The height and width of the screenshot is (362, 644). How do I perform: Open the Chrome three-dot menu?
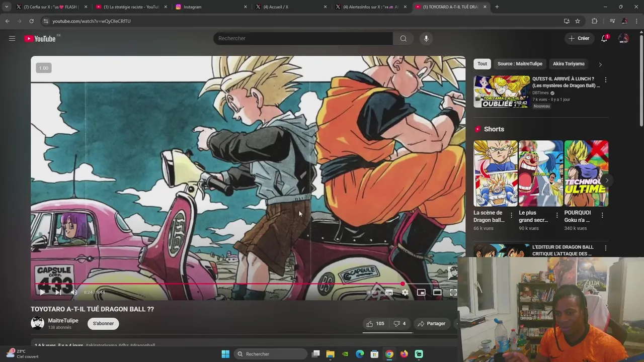pos(637,21)
